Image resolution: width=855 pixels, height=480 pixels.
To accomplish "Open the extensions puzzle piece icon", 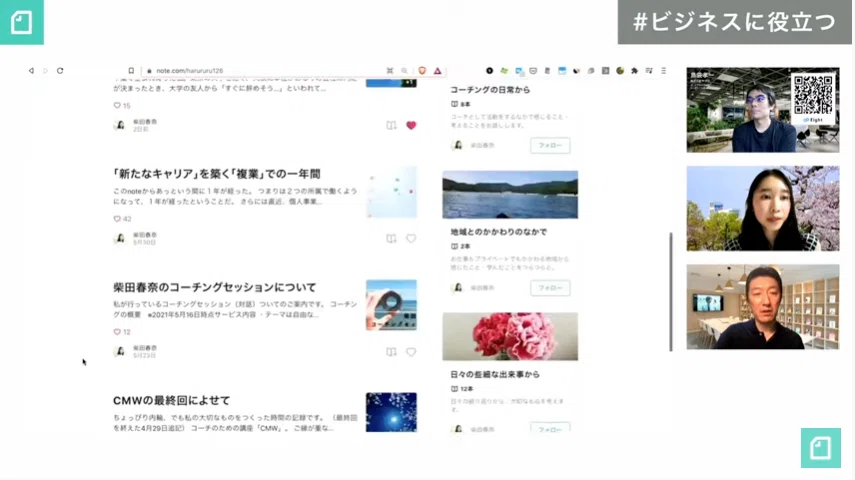I will click(x=634, y=71).
